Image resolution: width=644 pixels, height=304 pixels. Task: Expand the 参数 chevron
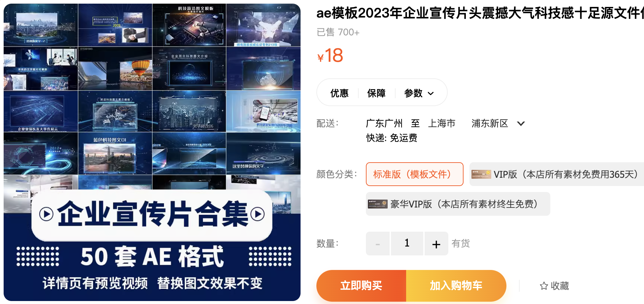(x=431, y=94)
